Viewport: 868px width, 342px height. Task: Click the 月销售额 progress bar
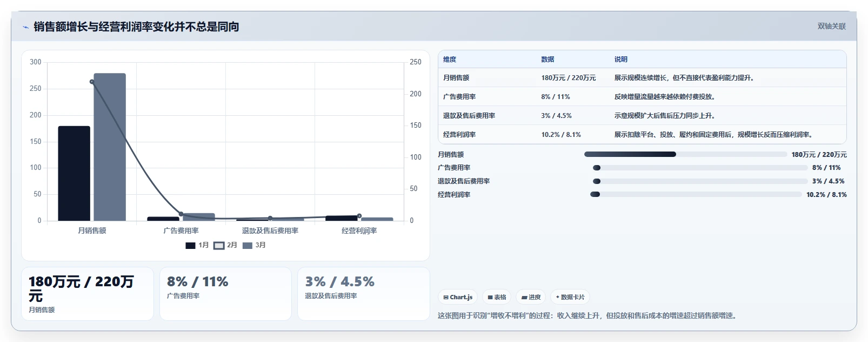click(685, 154)
